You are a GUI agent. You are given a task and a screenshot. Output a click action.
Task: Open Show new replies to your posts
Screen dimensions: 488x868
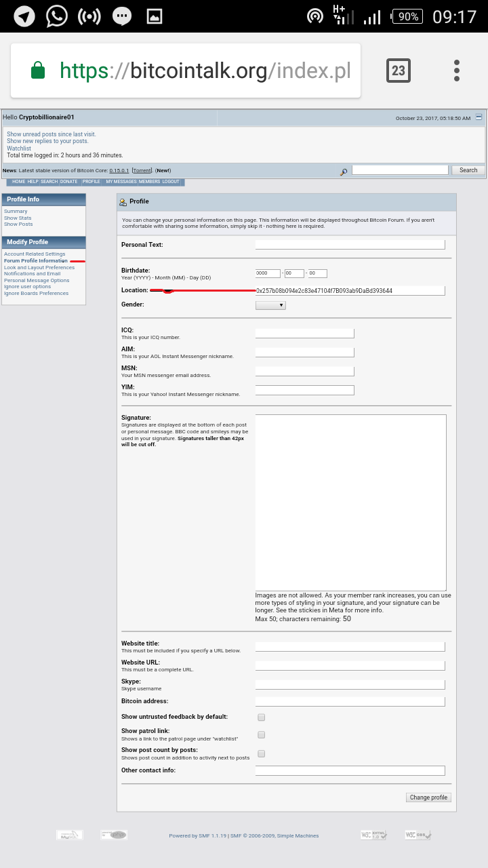tap(47, 141)
